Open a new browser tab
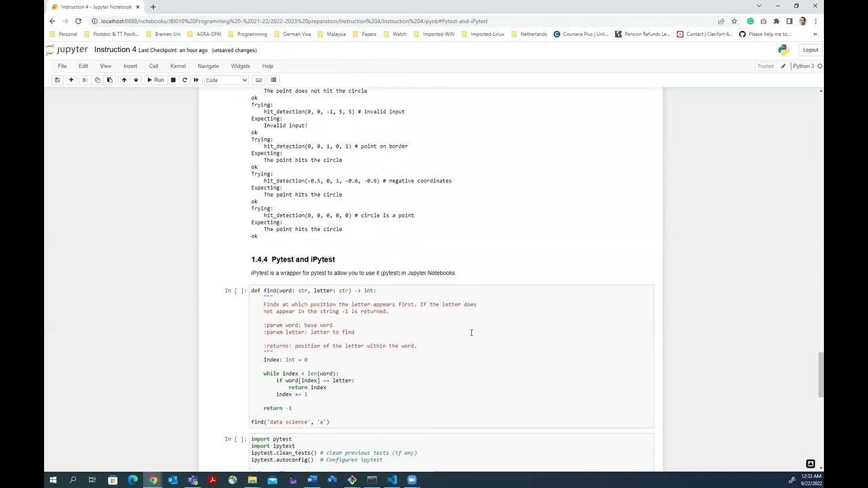Image resolution: width=868 pixels, height=488 pixels. [x=153, y=7]
